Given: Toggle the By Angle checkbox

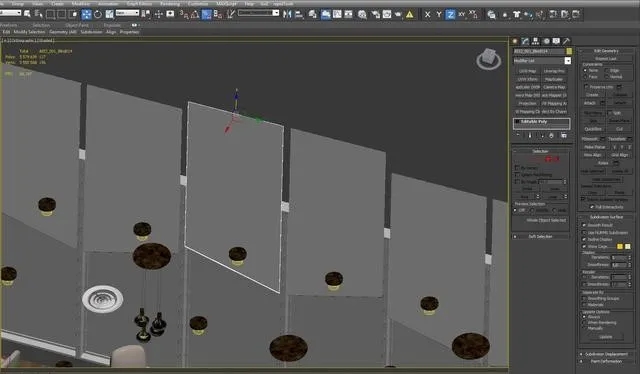Looking at the screenshot, I should click(x=517, y=182).
